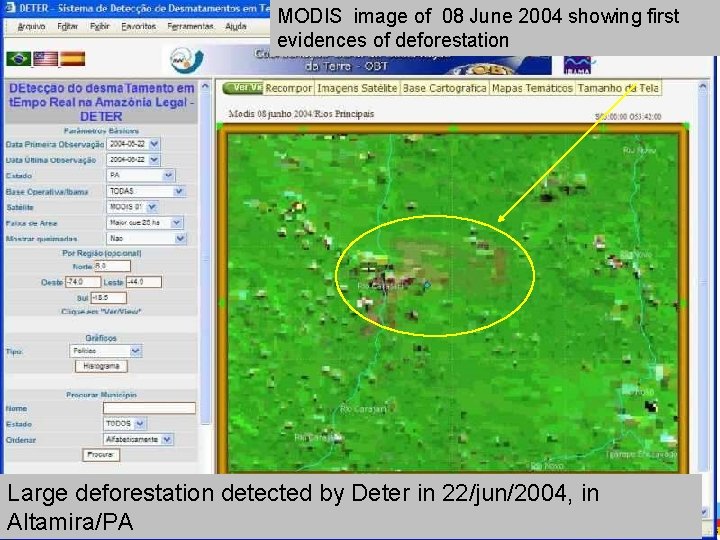The image size is (720, 540).
Task: Click the map frame scrollbar up arrow
Action: [703, 86]
